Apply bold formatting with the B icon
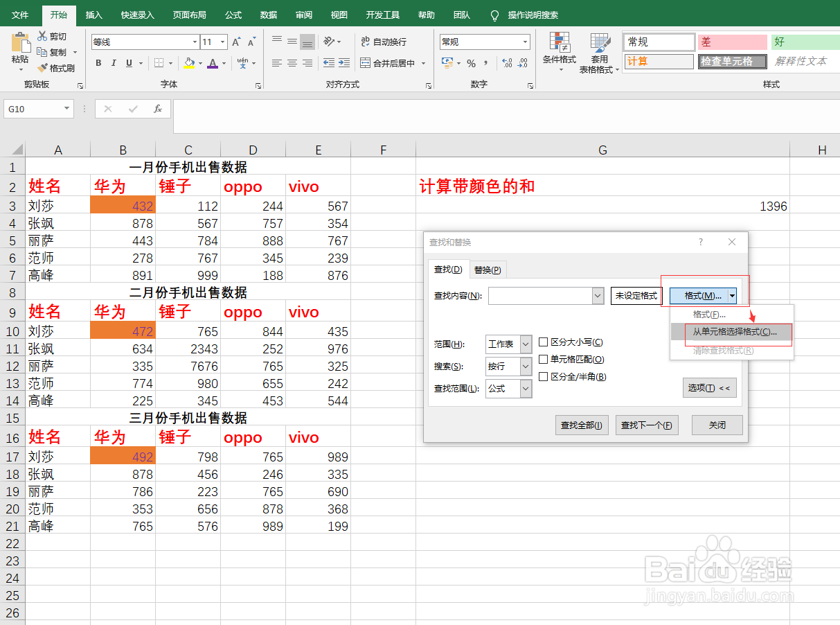 98,63
